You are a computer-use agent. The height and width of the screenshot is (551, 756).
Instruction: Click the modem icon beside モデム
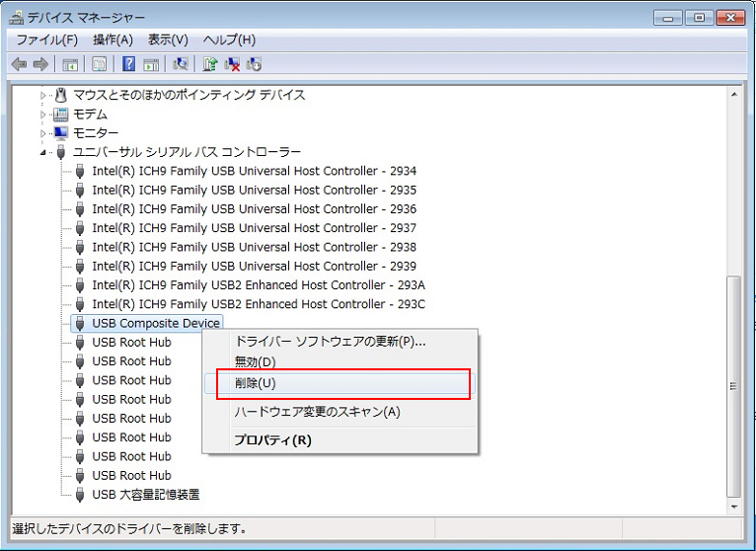tap(61, 114)
